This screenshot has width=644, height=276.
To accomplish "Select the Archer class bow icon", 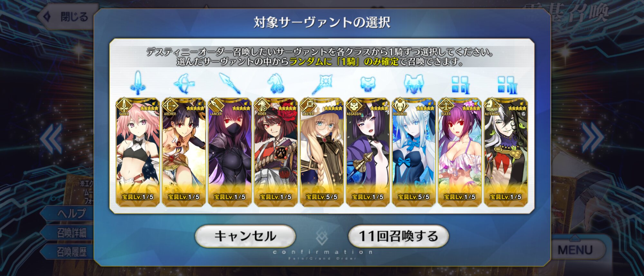I will pyautogui.click(x=184, y=83).
